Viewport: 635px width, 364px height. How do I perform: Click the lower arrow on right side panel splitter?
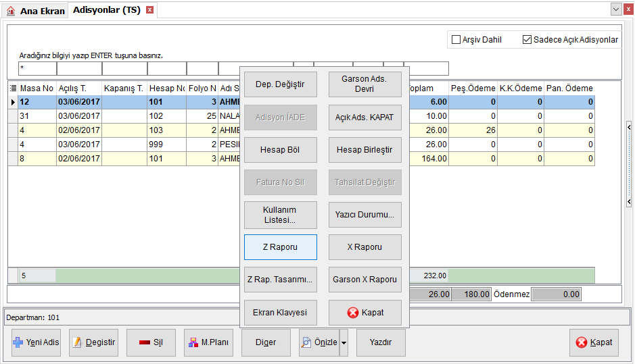tap(629, 201)
